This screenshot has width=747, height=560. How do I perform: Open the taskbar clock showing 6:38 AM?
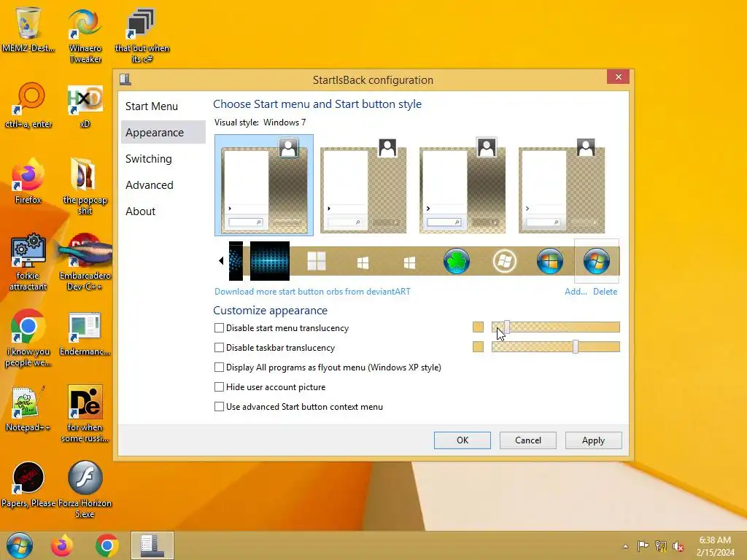coord(715,546)
